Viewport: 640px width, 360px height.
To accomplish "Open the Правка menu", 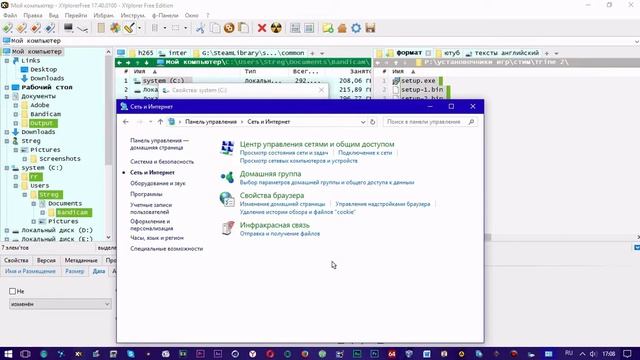I will click(33, 16).
